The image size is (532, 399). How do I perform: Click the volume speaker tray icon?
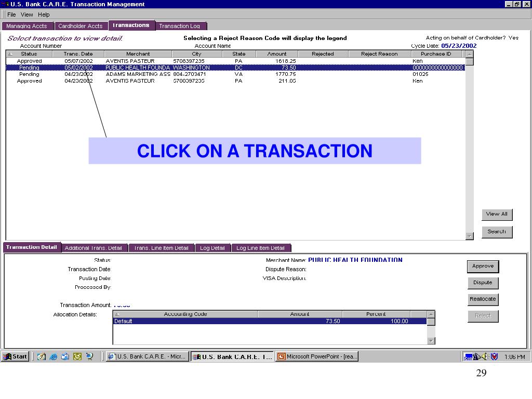click(485, 356)
